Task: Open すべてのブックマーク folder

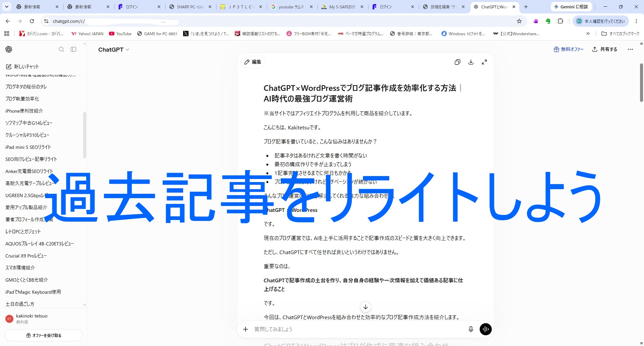Action: [621, 34]
